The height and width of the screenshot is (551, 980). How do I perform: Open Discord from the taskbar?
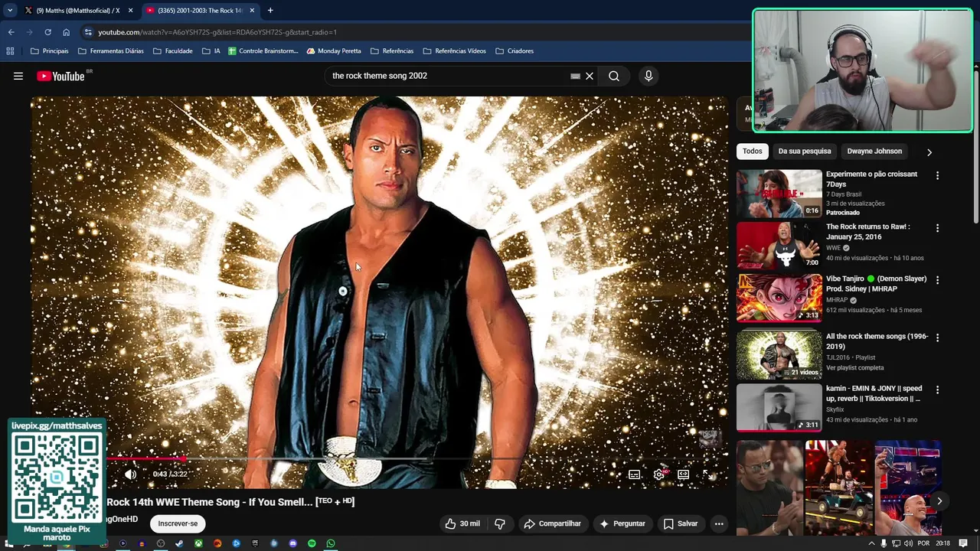click(x=292, y=543)
